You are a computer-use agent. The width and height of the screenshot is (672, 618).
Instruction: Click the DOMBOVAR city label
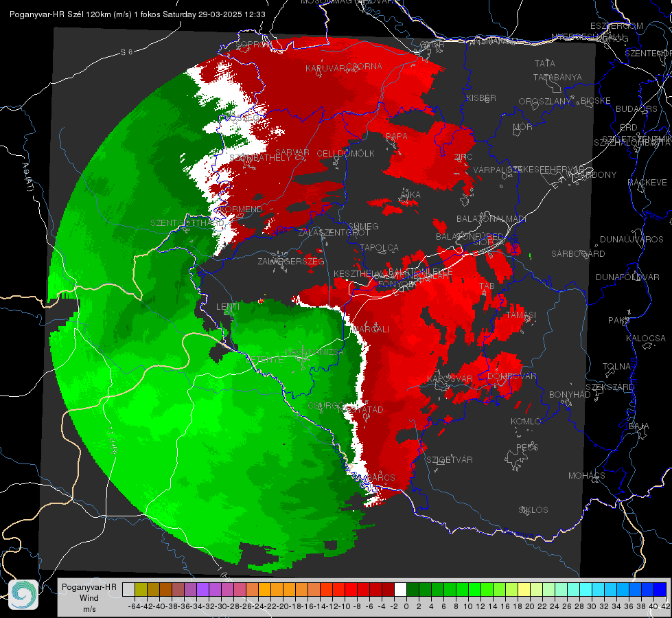[x=511, y=376]
